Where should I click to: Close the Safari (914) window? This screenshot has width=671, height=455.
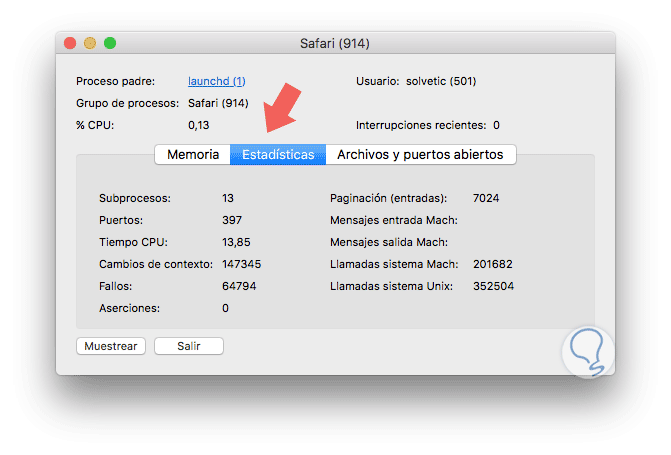tap(70, 43)
